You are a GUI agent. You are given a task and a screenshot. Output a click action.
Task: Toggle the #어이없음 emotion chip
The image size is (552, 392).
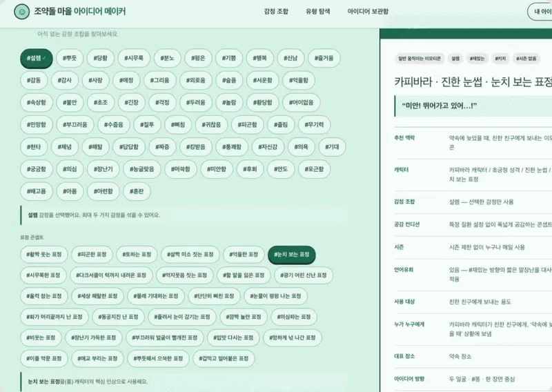tap(302, 103)
